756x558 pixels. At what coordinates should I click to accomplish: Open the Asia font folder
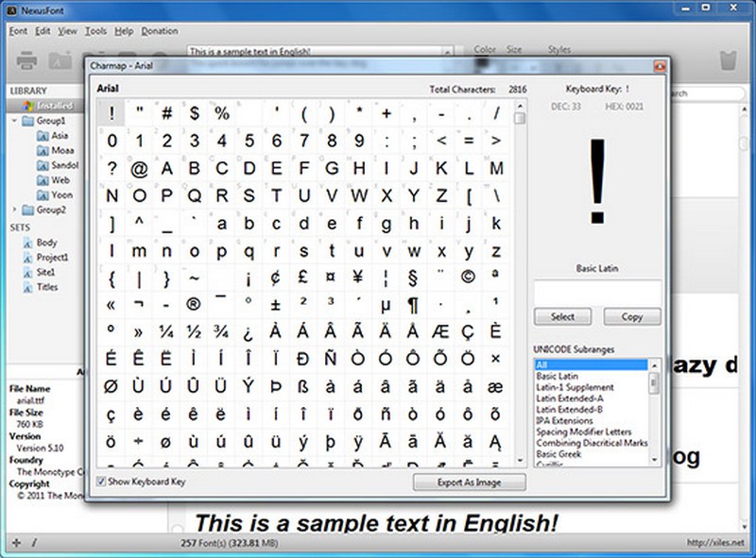tap(59, 136)
